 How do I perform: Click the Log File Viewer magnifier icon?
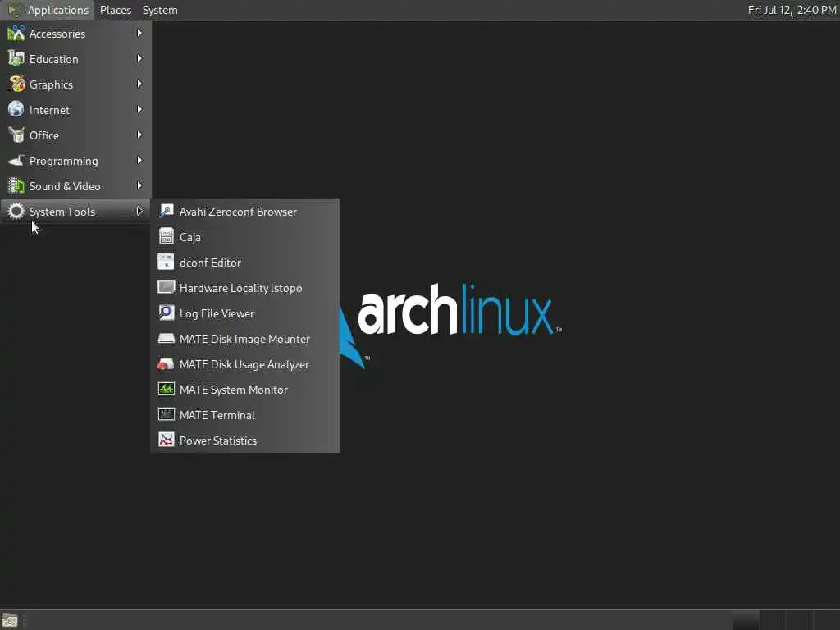[166, 313]
